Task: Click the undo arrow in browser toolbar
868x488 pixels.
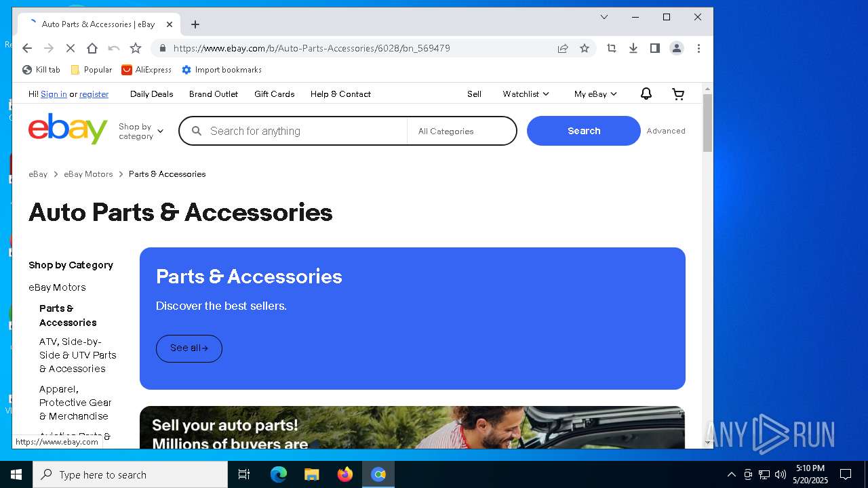Action: 114,48
